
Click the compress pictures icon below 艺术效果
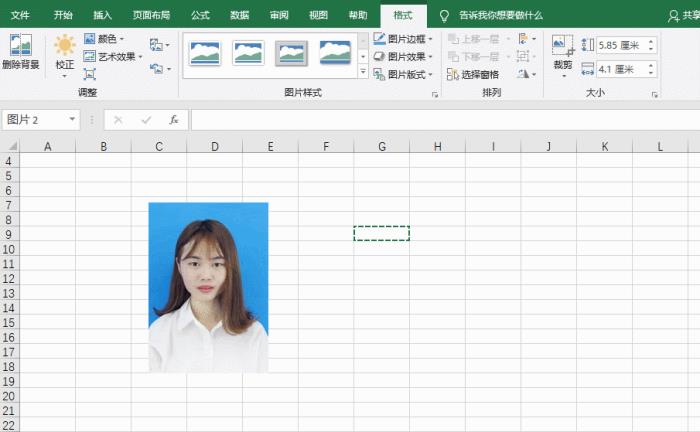point(90,74)
